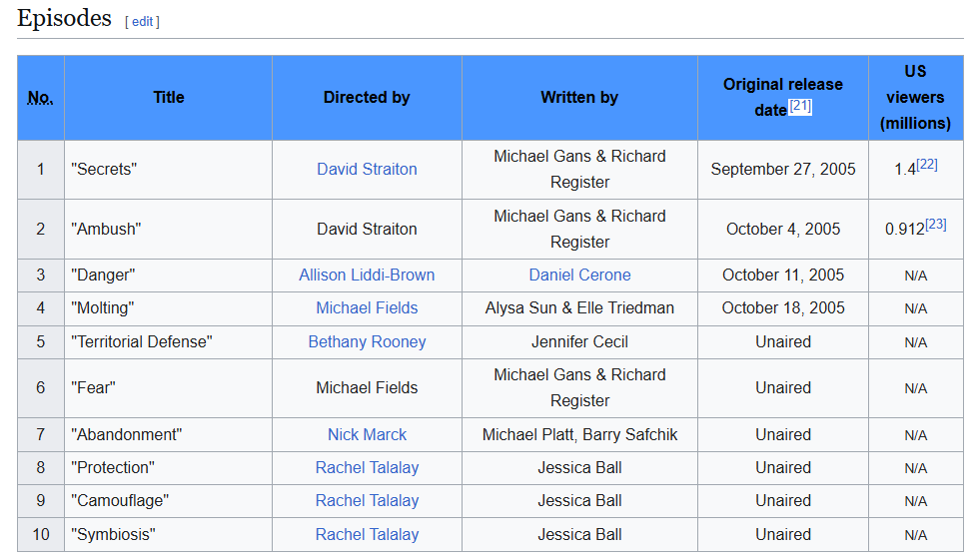Select the "Protection" episode title
The image size is (977, 560).
(113, 467)
